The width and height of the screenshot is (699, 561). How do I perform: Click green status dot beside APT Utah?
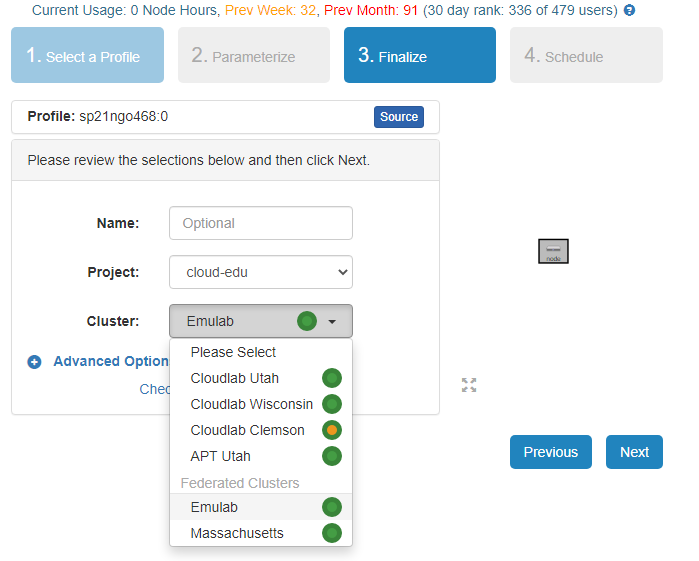[331, 456]
